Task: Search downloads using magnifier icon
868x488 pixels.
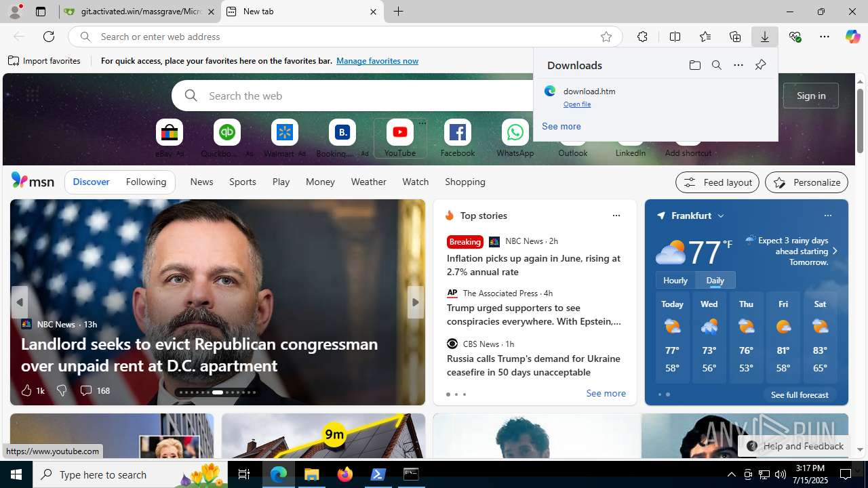Action: (716, 65)
